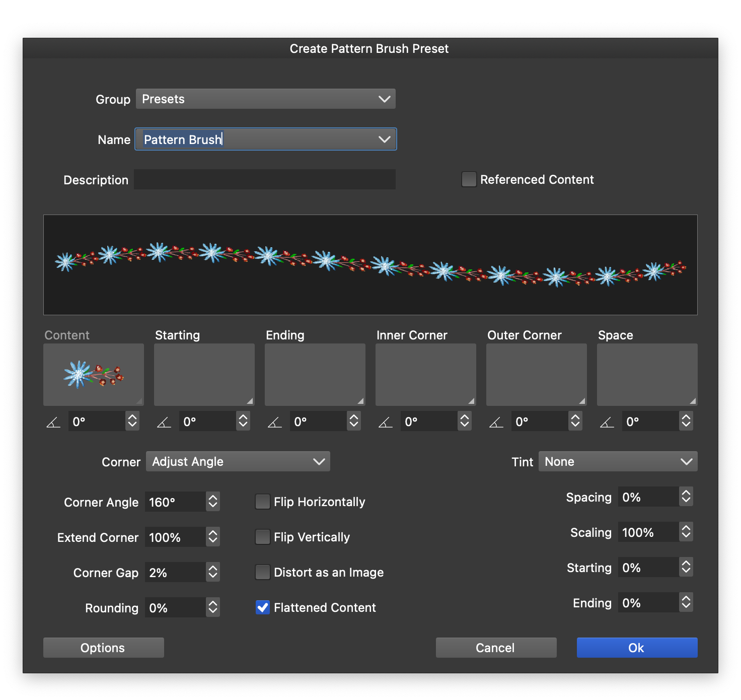
Task: Click the angle icon under Outer Corner
Action: [496, 422]
